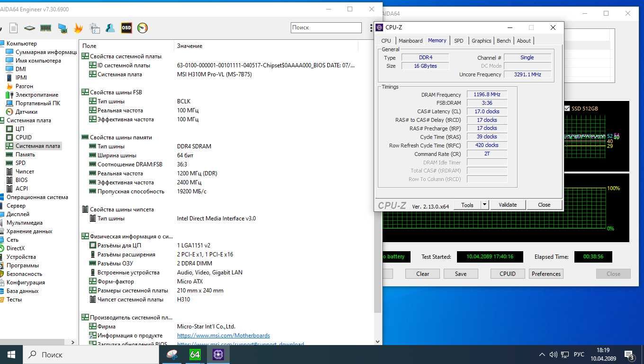
Task: Click the CPUID button in stability test window
Action: [508, 274]
